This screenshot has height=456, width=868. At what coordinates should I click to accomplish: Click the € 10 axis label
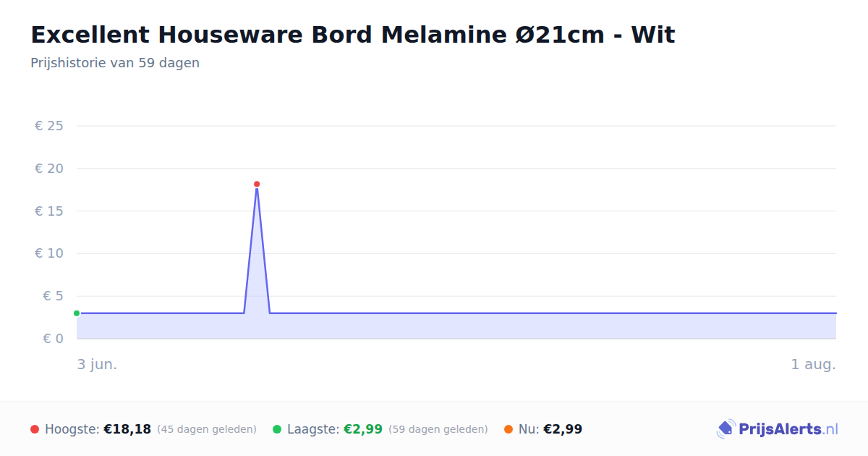coord(49,253)
